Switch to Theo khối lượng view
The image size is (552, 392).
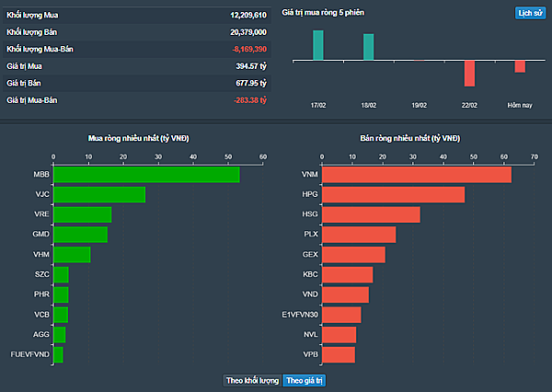252,380
